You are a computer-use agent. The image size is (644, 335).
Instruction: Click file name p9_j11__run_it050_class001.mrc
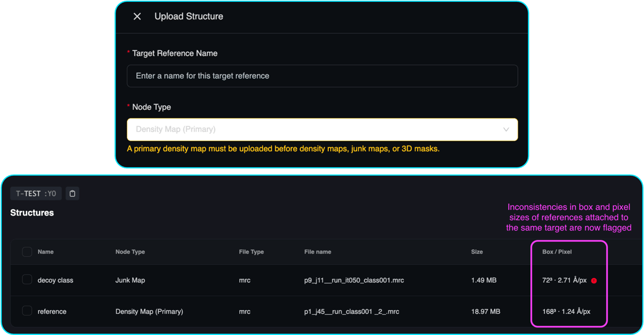pos(354,280)
